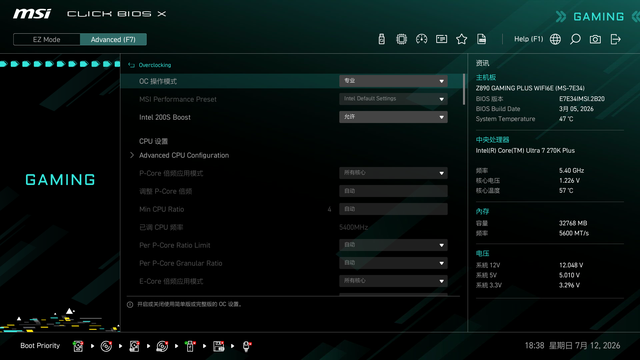Click the date and time in footer

click(x=572, y=346)
